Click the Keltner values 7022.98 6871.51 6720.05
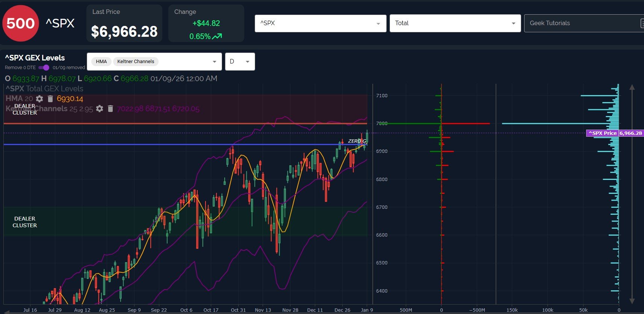The height and width of the screenshot is (314, 644). tap(158, 109)
